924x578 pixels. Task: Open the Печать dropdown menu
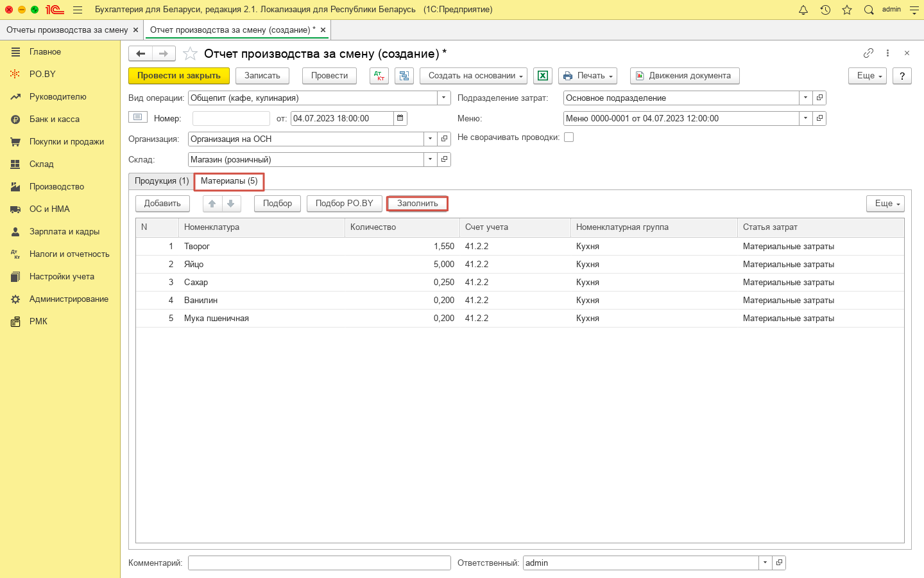click(588, 76)
